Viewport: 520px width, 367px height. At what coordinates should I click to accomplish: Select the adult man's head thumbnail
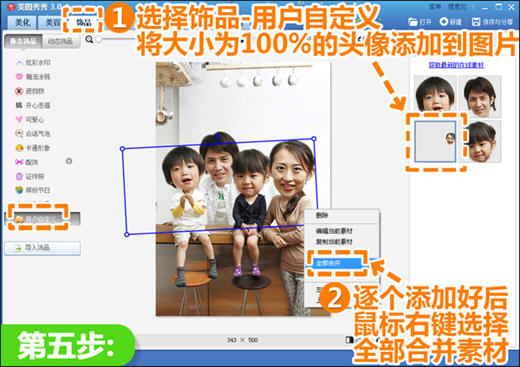(x=480, y=96)
